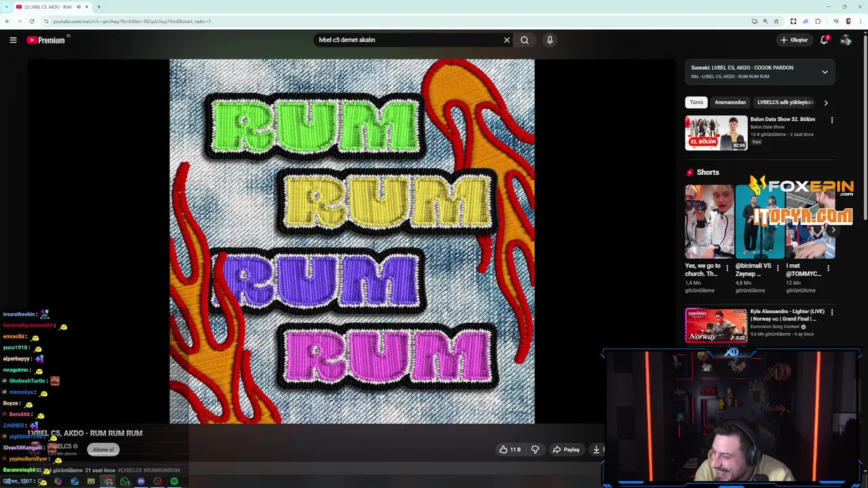Screen dimensions: 868x488
Task: Open the YouTube account avatar menu
Action: click(846, 40)
